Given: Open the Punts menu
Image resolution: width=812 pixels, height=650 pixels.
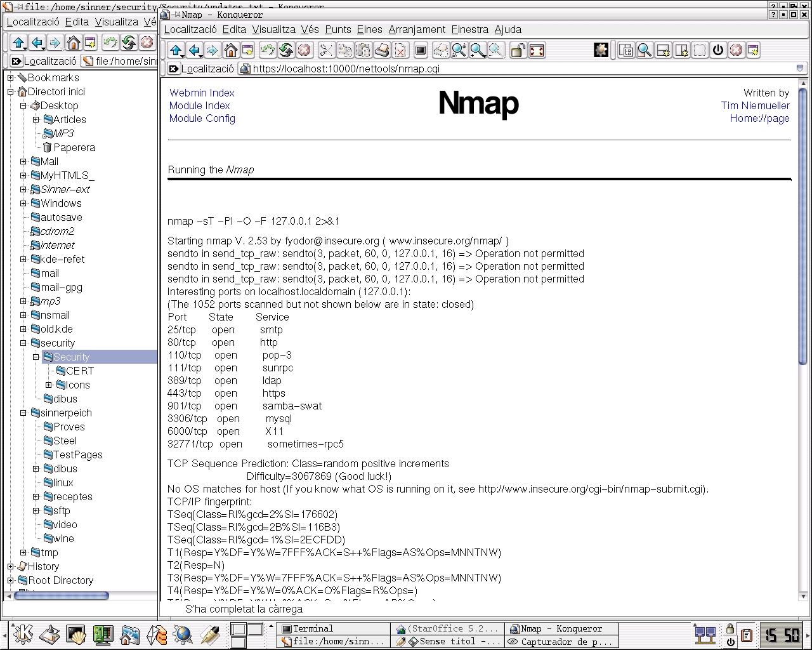Looking at the screenshot, I should click(338, 29).
